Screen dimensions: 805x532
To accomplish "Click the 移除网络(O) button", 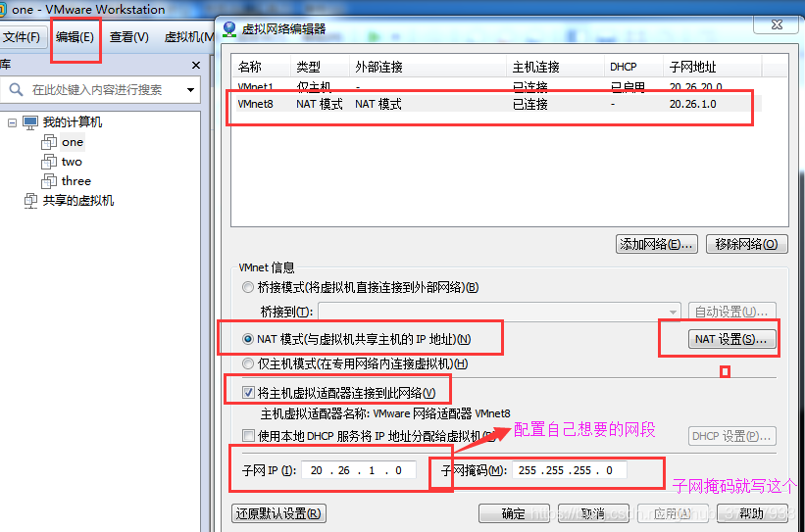I will click(746, 244).
